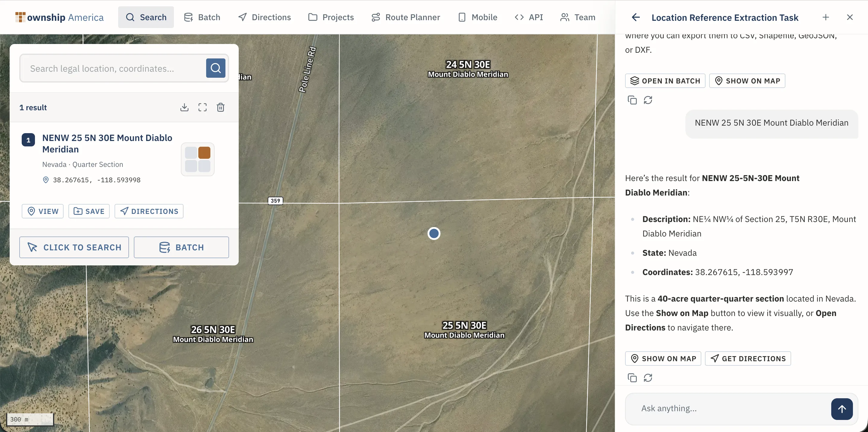
Task: Delete results using the trash icon
Action: click(x=221, y=108)
